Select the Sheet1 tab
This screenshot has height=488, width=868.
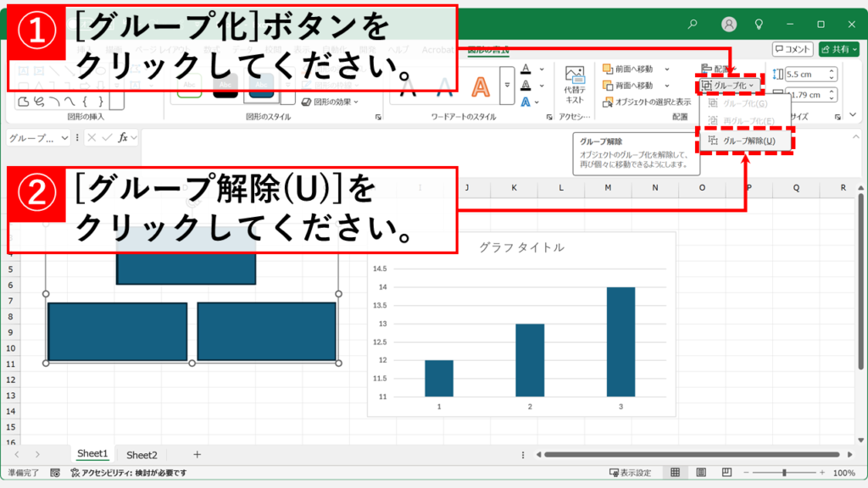click(x=92, y=454)
